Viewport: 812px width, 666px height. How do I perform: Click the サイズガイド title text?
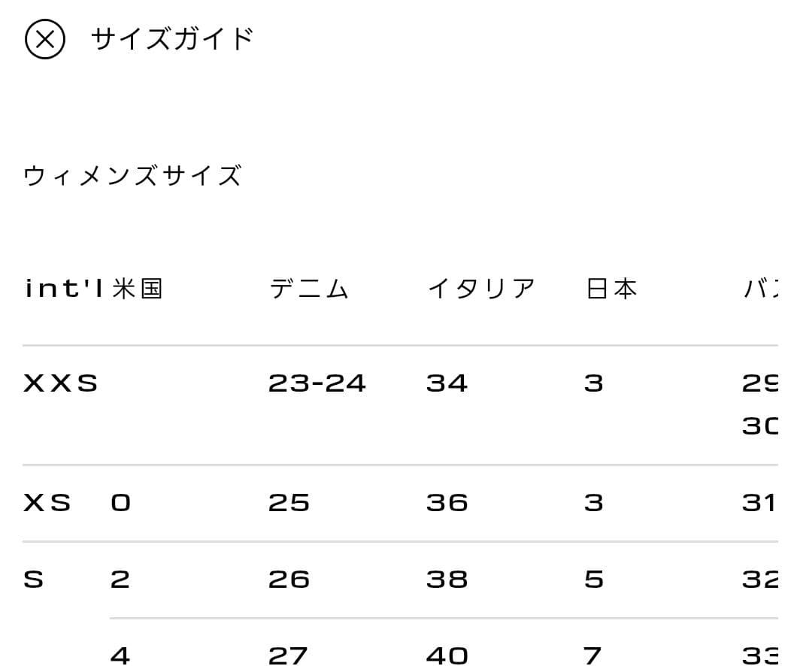coord(172,38)
